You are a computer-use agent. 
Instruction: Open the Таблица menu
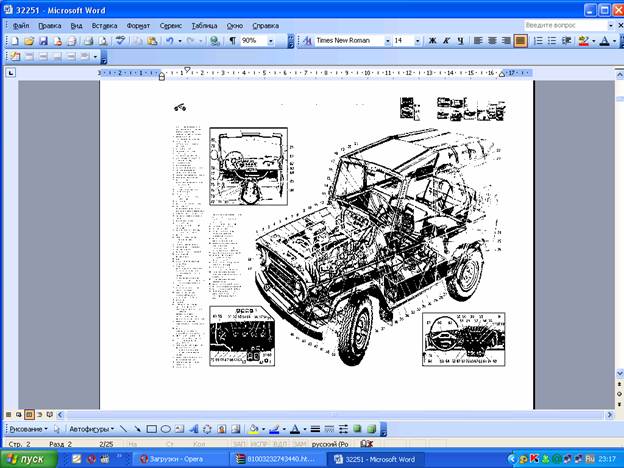pos(204,25)
